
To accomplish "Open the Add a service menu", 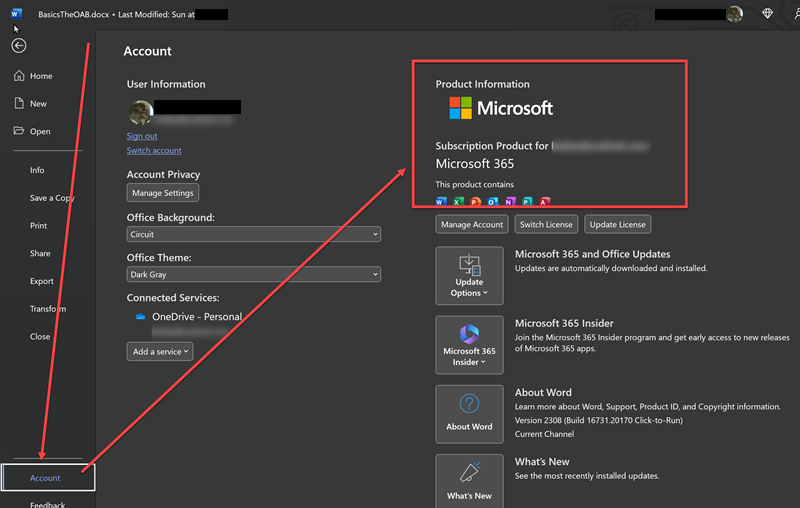I will pos(160,351).
